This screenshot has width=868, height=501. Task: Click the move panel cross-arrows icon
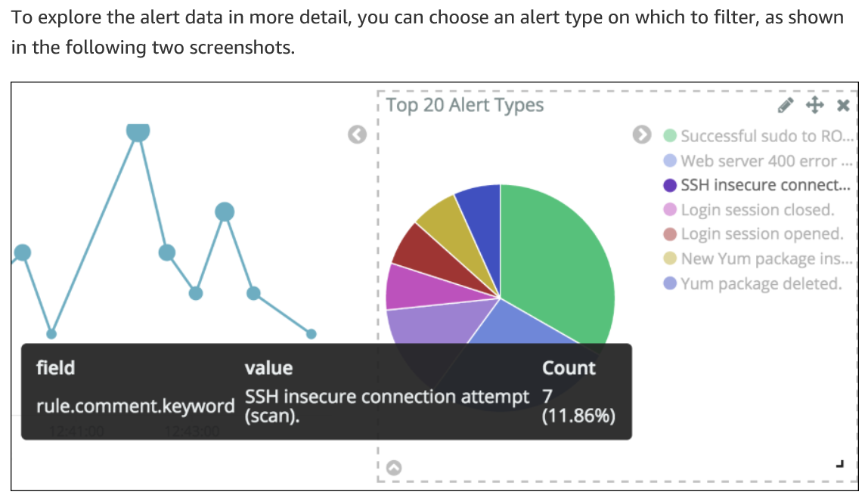[x=814, y=105]
